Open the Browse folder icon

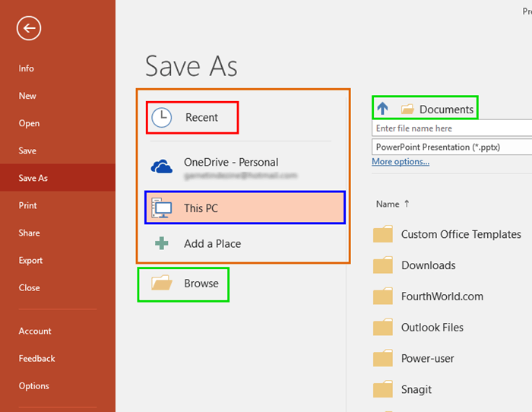[x=162, y=284]
